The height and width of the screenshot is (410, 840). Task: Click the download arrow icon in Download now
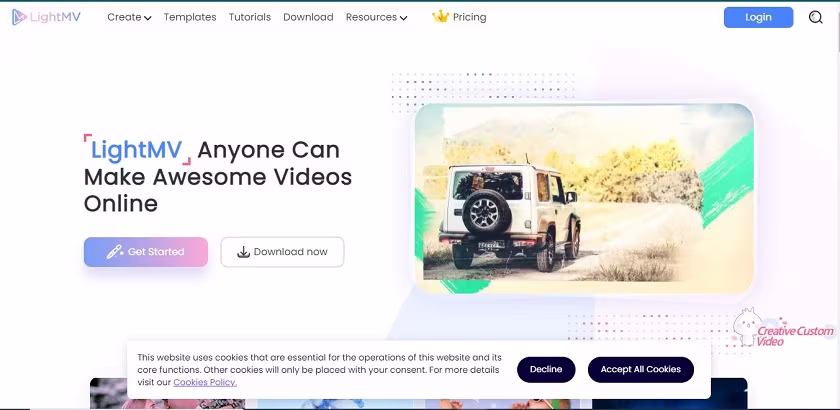tap(244, 252)
